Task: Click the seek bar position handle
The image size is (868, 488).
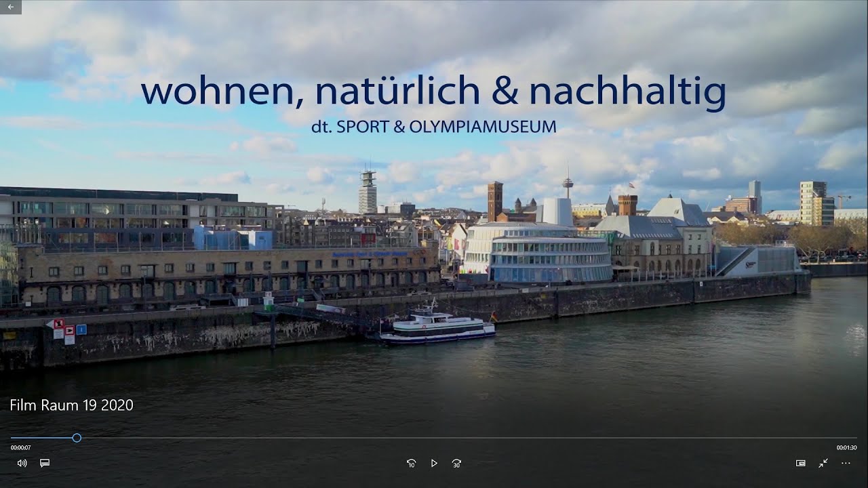Action: (x=77, y=438)
